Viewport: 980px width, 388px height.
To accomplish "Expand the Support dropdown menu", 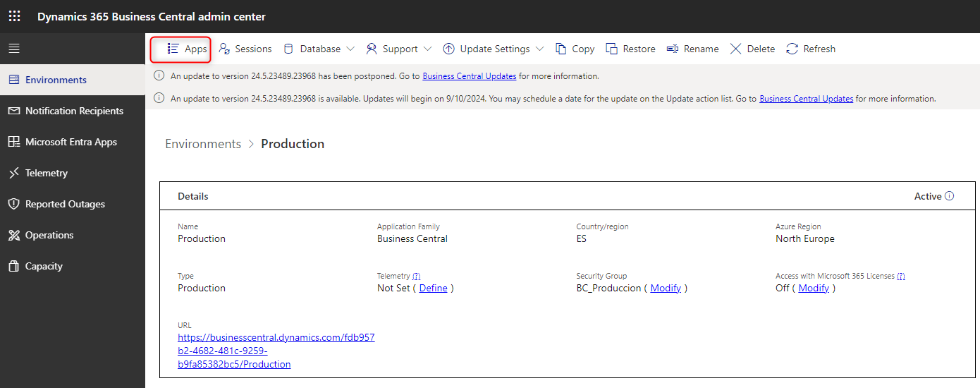I will (x=399, y=49).
